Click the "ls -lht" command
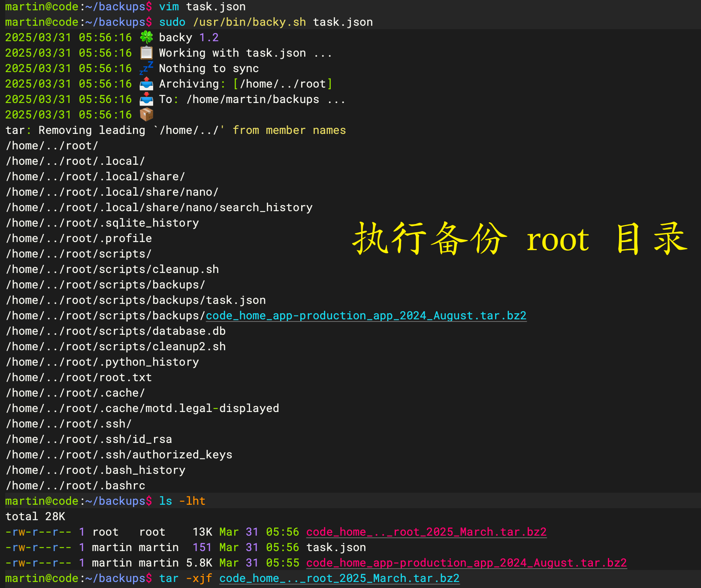 [x=182, y=501]
